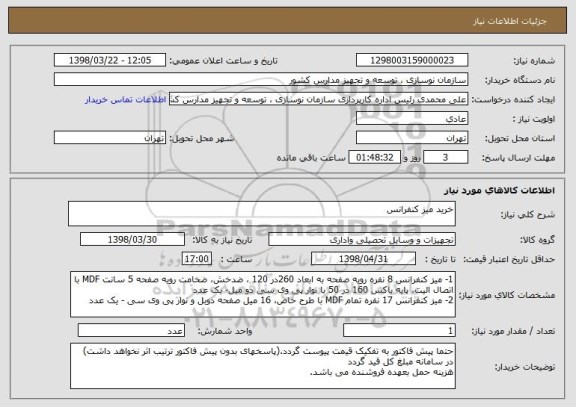
Task: Select the اولویت نیاز field showing عادی
Action: [412, 118]
